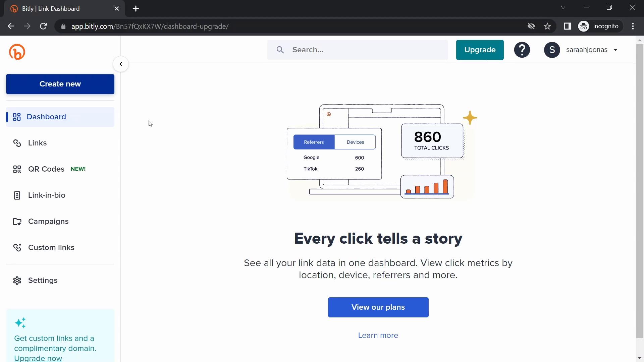The width and height of the screenshot is (644, 362).
Task: Click the Upgrade button
Action: (x=480, y=50)
